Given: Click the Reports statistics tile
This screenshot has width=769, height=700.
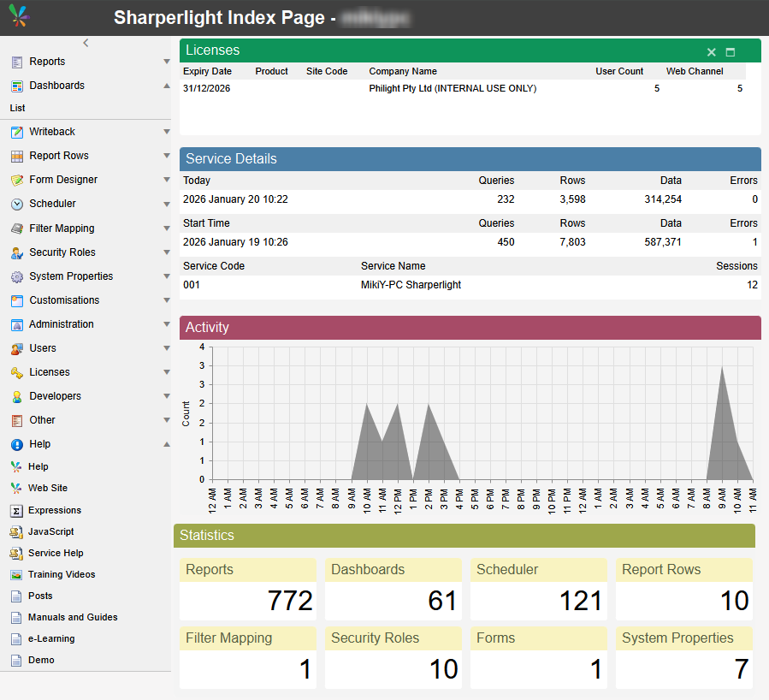Looking at the screenshot, I should pos(248,589).
